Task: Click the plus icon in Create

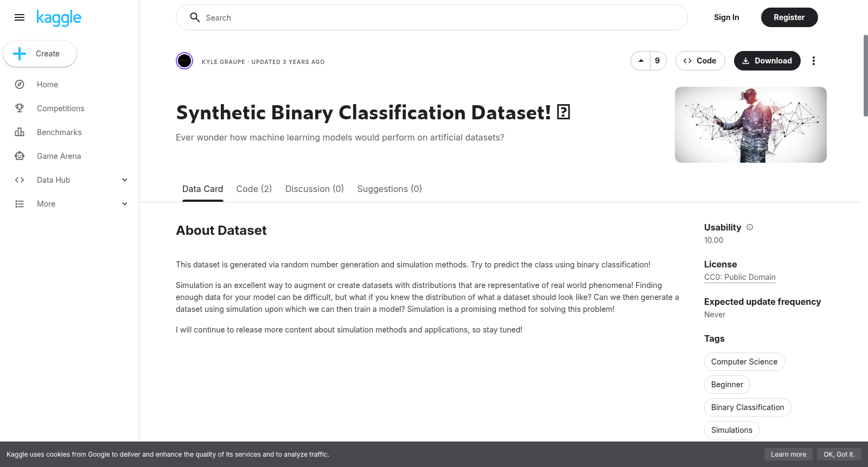Action: tap(20, 54)
